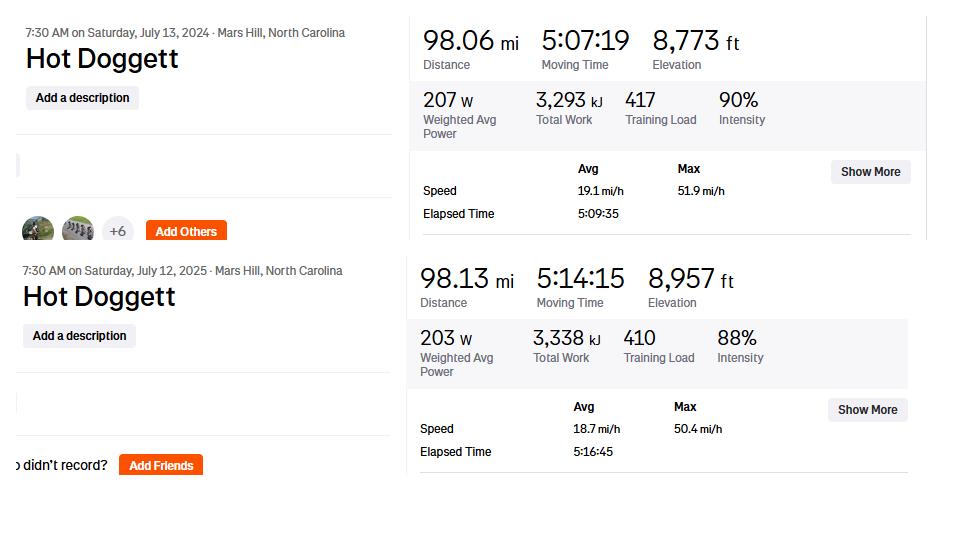The height and width of the screenshot is (540, 960).
Task: Expand Show More for the 2024 ride stats
Action: click(x=870, y=172)
